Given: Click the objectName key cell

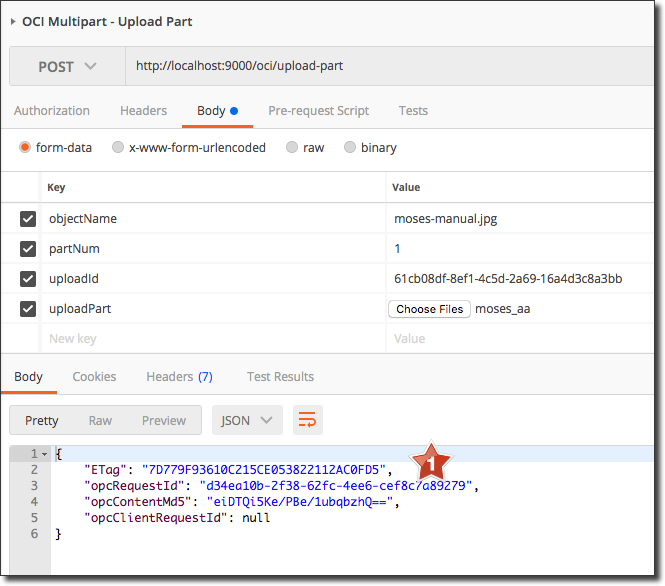Looking at the screenshot, I should [213, 219].
